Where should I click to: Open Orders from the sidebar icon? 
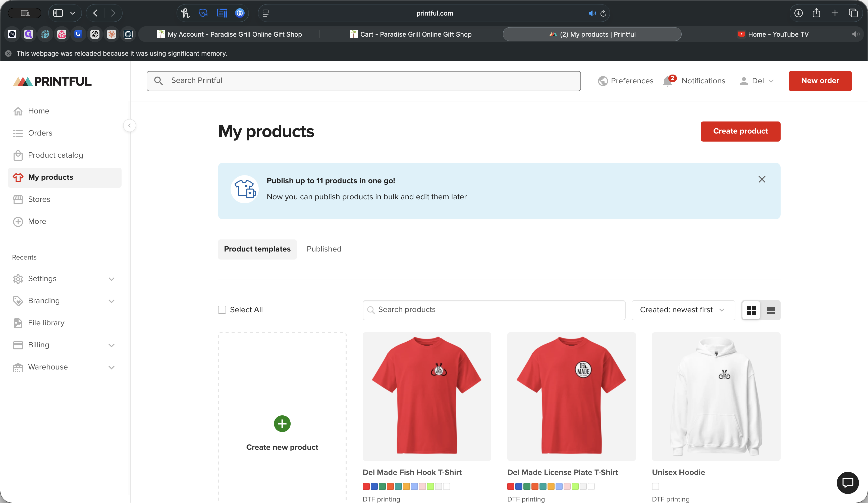tap(18, 133)
